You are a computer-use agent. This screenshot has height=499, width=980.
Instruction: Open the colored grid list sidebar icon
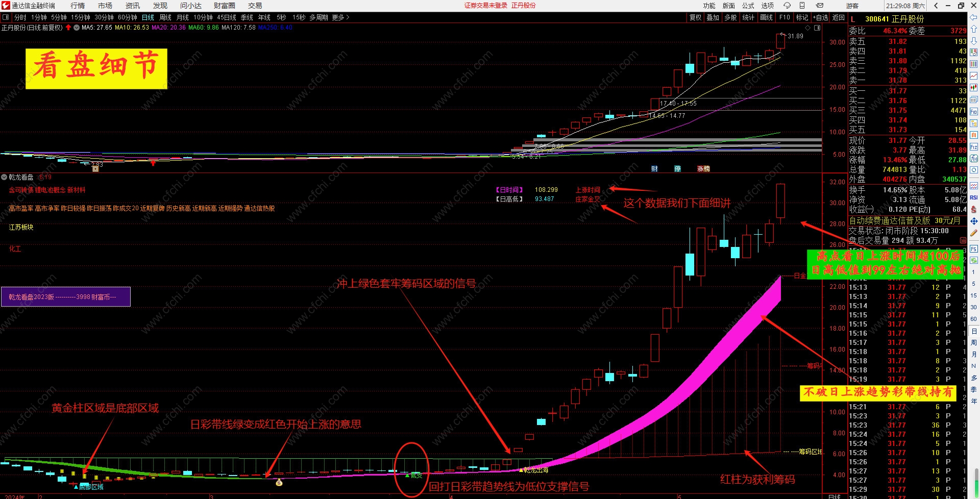click(974, 64)
